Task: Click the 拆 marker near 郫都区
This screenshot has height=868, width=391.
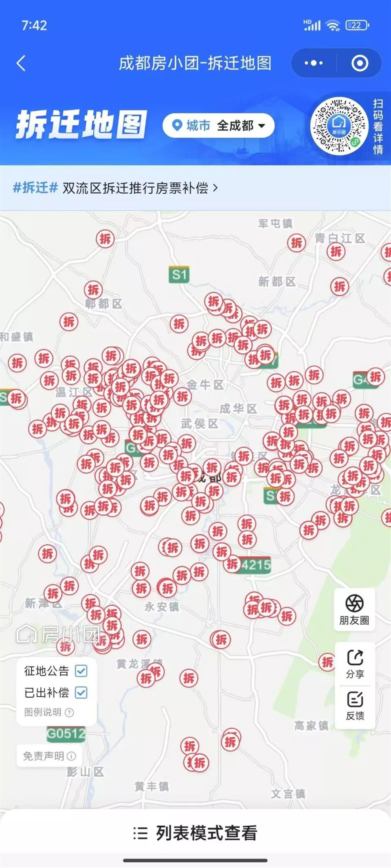Action: pyautogui.click(x=93, y=290)
